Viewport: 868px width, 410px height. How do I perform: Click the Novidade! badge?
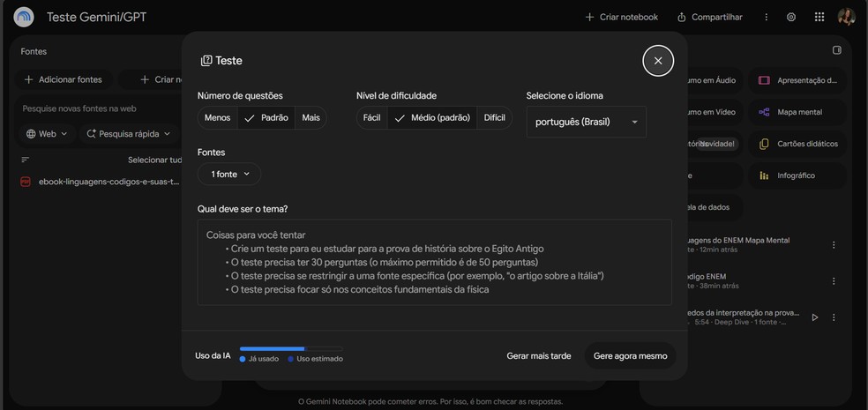coord(719,144)
